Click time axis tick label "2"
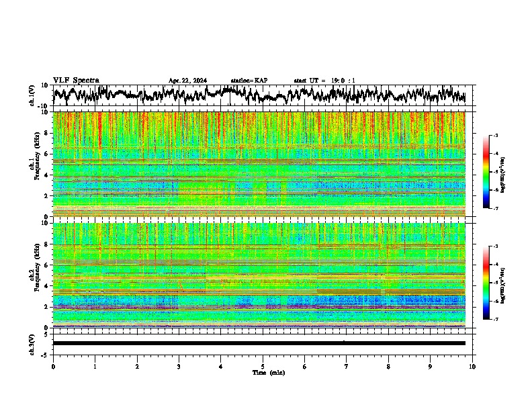Image resolution: width=532 pixels, height=411 pixels. pyautogui.click(x=137, y=367)
